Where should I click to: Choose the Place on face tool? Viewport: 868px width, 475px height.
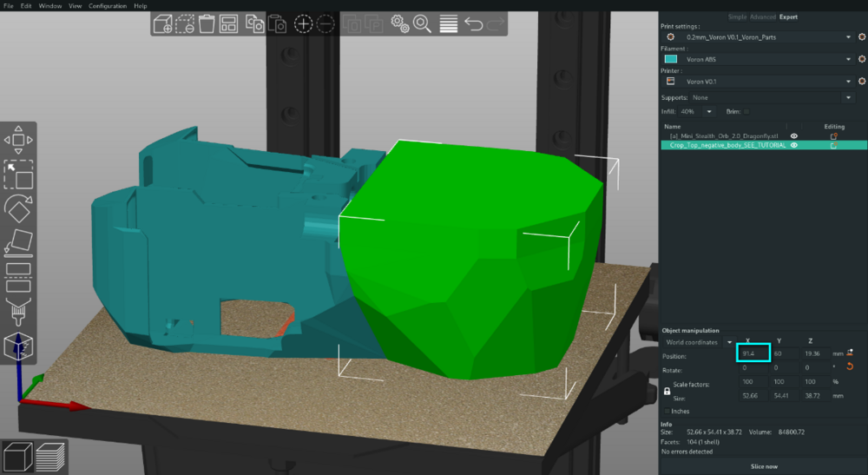18,242
